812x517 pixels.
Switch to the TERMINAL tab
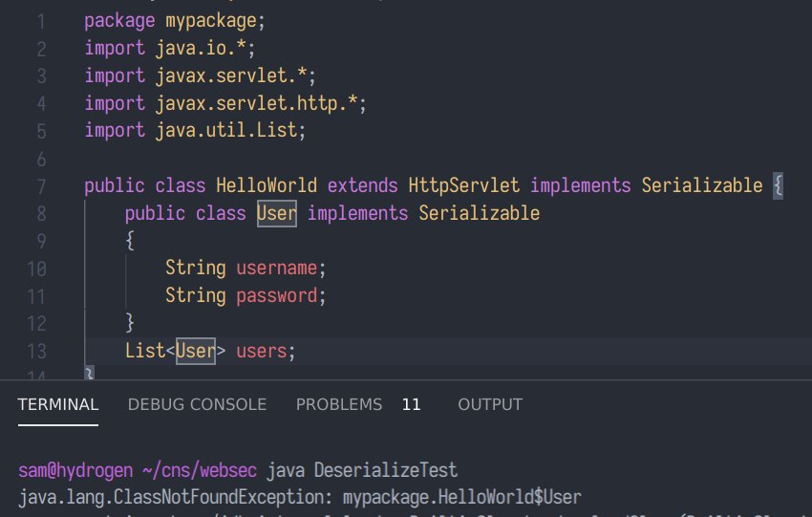pyautogui.click(x=57, y=404)
